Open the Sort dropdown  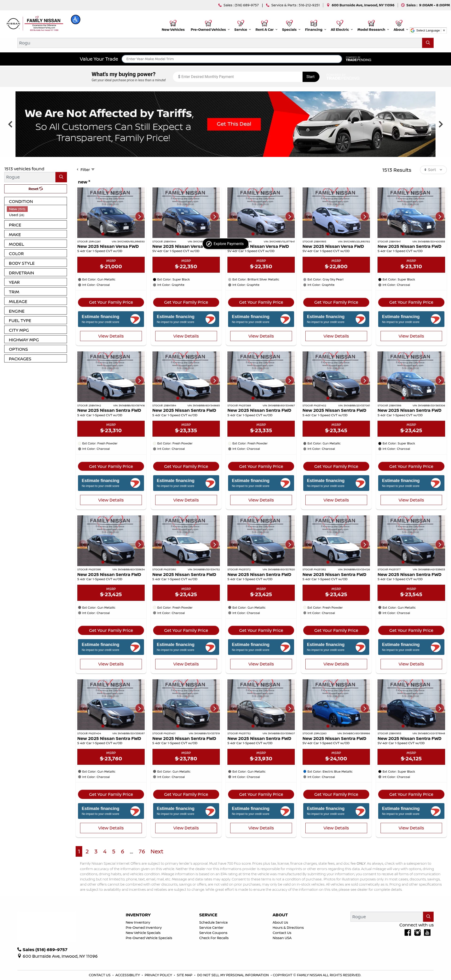pos(433,170)
